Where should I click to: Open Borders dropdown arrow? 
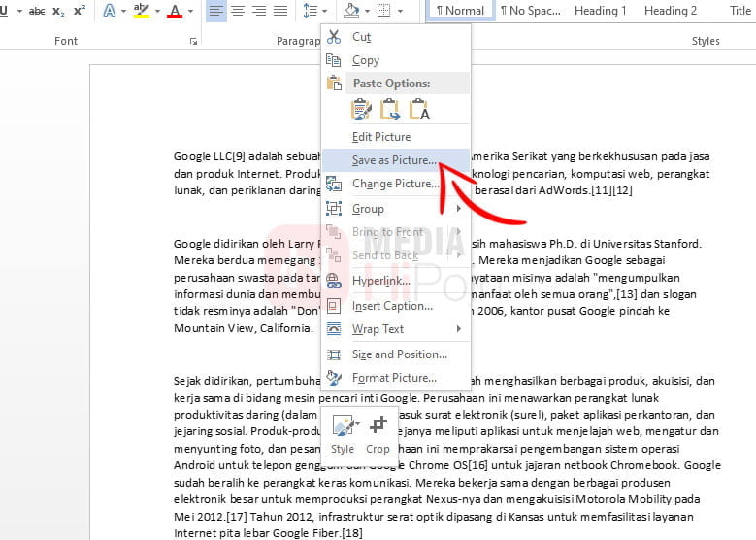click(x=400, y=11)
